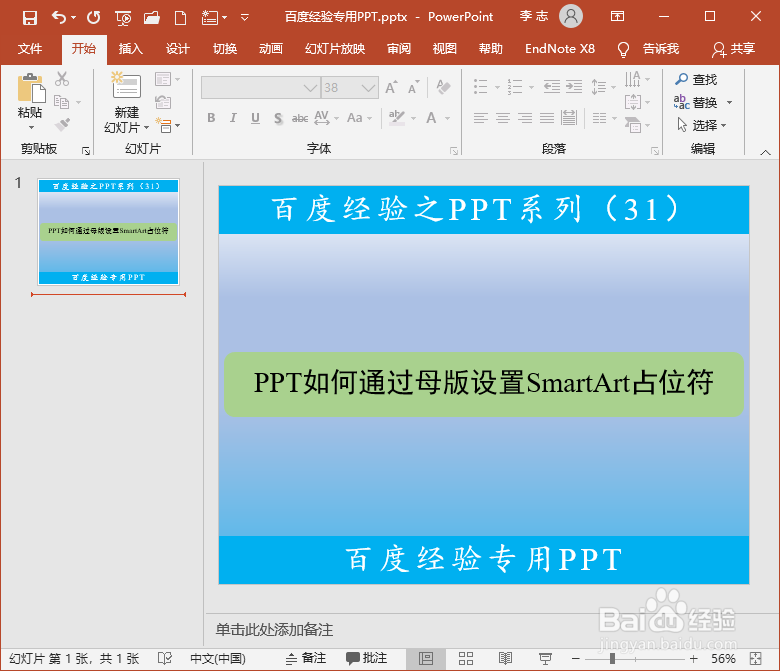Toggle right text alignment
This screenshot has width=780, height=671.
(525, 118)
